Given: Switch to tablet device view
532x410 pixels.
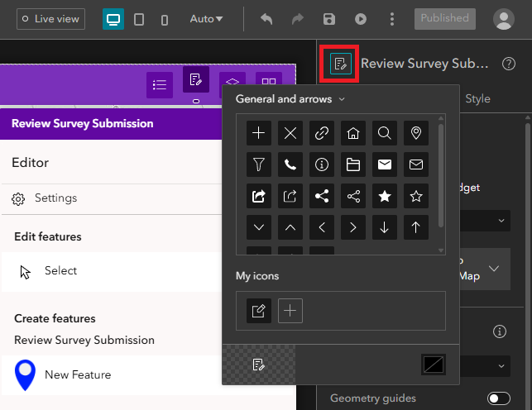Looking at the screenshot, I should coord(139,19).
